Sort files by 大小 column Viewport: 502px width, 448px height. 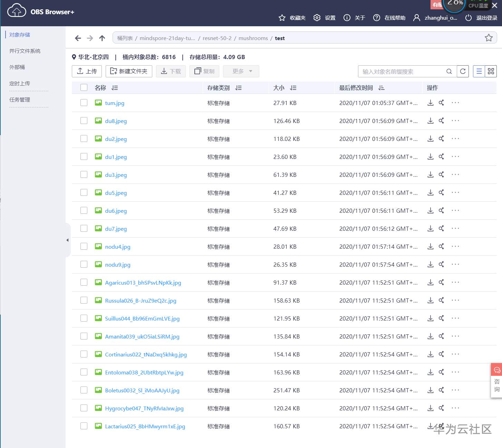tap(293, 88)
